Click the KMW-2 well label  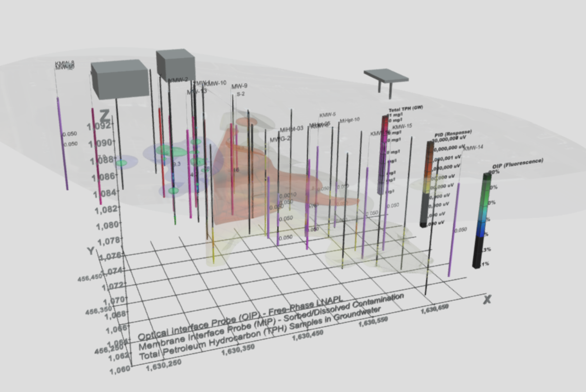(178, 80)
